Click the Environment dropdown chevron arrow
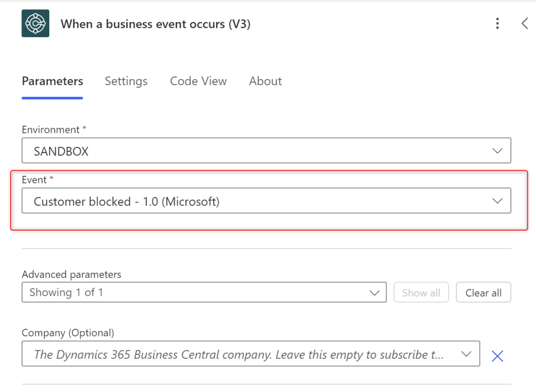Screen dimensions: 536x392 [497, 151]
